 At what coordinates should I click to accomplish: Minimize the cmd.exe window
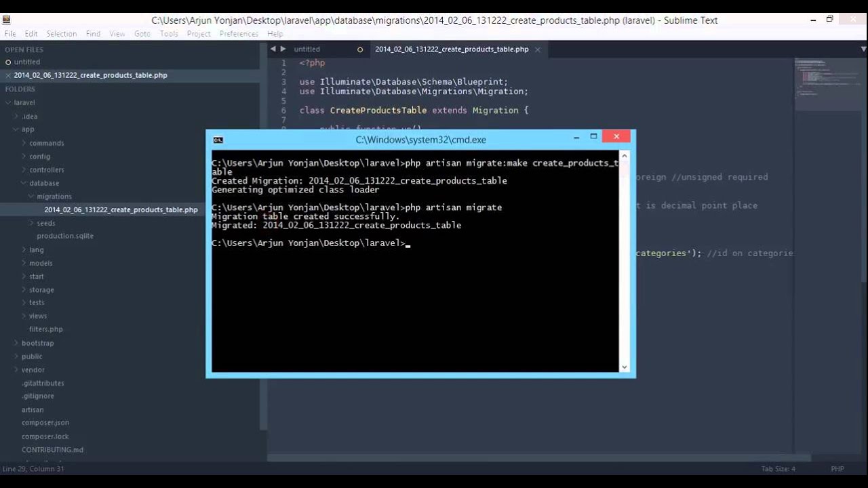(x=576, y=138)
